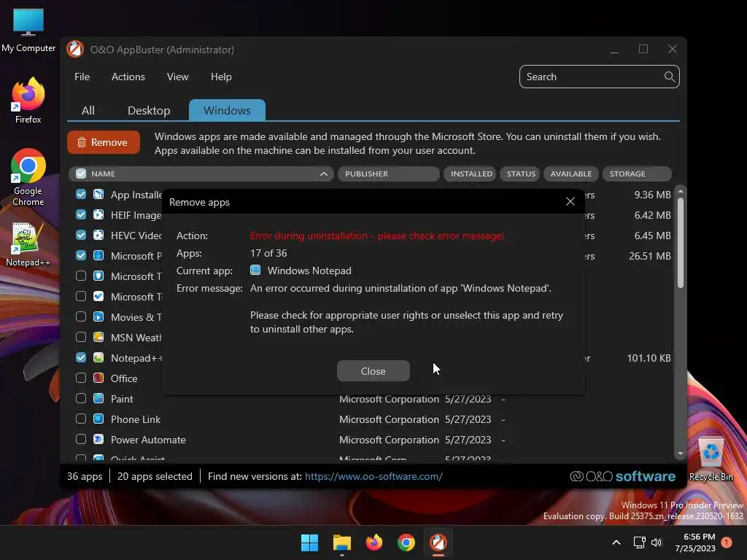Viewport: 747px width, 560px height.
Task: Open volume control in system tray
Action: pyautogui.click(x=657, y=542)
